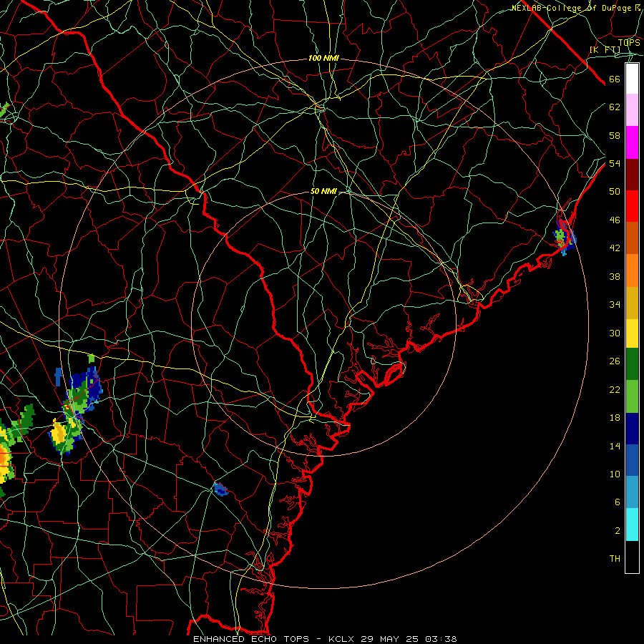Click the 50 NMI range ring label
This screenshot has height=644, width=644.
[323, 191]
